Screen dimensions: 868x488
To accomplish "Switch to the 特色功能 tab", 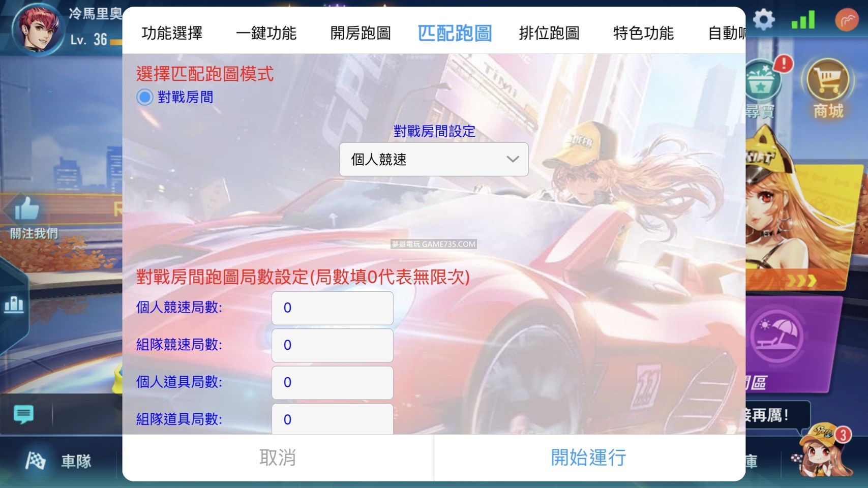I will click(x=644, y=33).
